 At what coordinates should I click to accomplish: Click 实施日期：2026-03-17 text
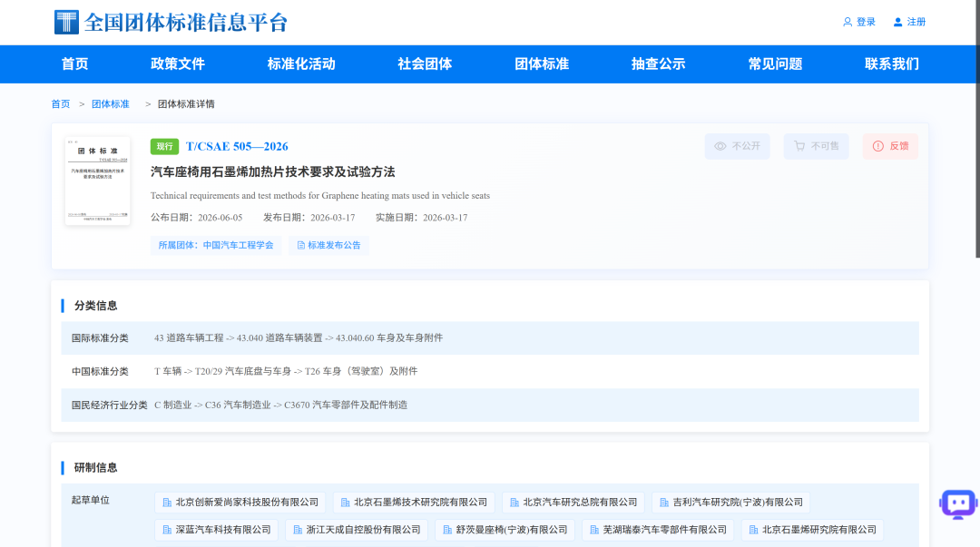421,218
